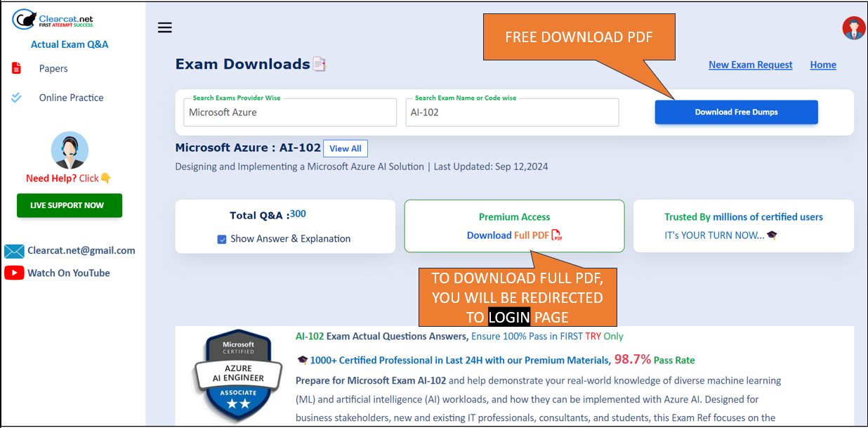Open the Watch On YouTube link

[x=69, y=273]
